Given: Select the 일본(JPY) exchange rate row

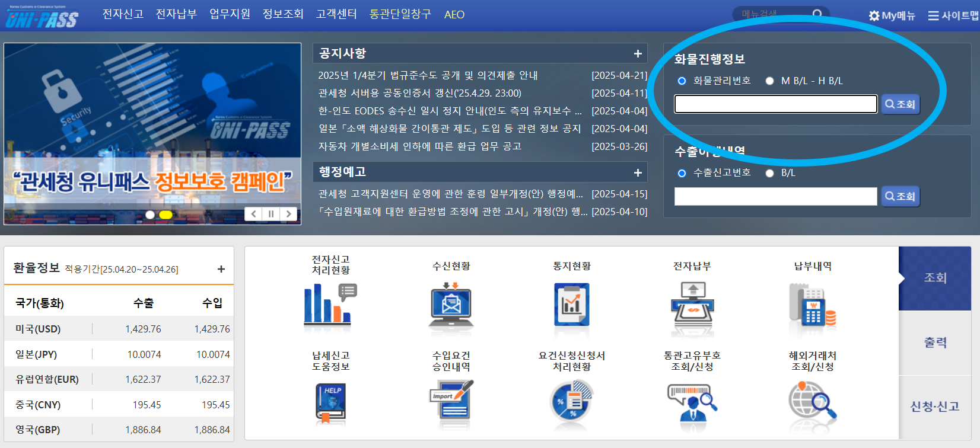Looking at the screenshot, I should [119, 354].
